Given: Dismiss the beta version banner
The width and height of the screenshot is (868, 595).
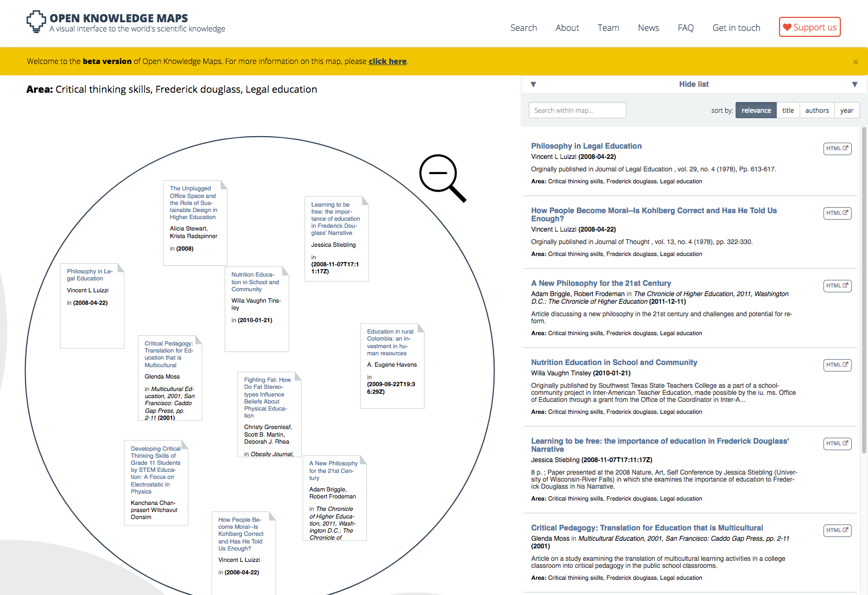Looking at the screenshot, I should pos(856,62).
